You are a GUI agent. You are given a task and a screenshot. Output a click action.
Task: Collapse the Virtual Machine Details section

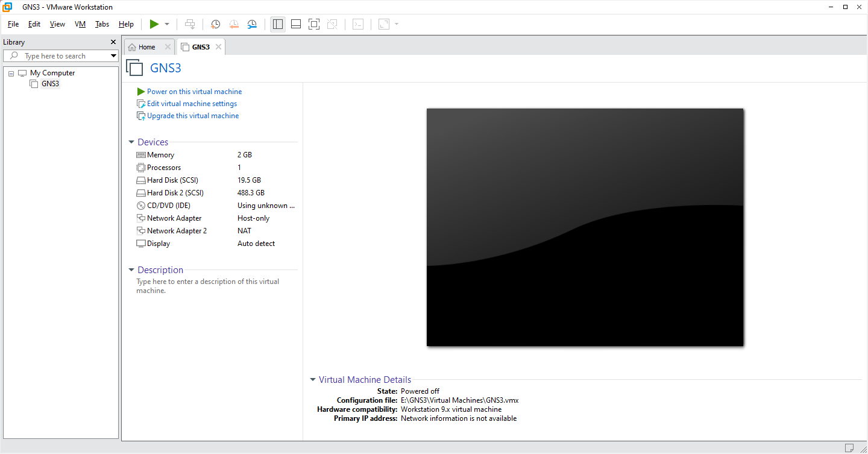[x=313, y=380]
